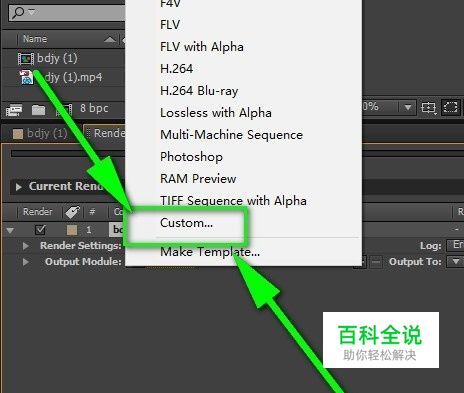
Task: Pick Multi-Machine Sequence preset
Action: tap(231, 135)
